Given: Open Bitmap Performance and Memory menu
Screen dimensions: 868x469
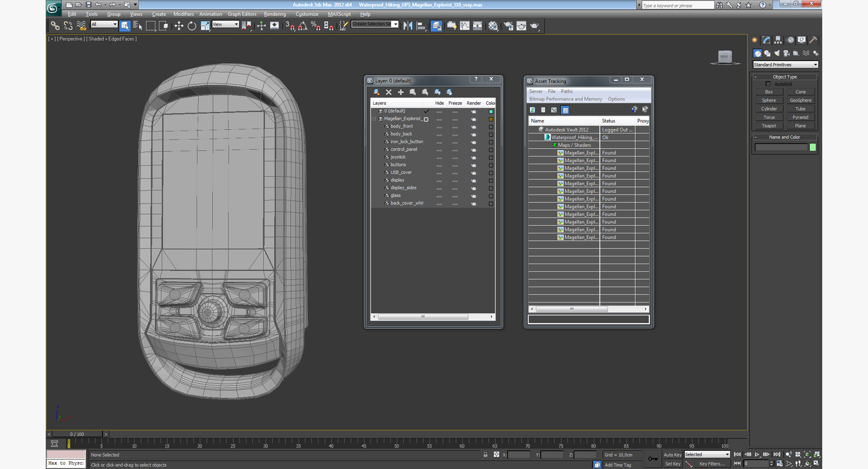Looking at the screenshot, I should [x=565, y=99].
